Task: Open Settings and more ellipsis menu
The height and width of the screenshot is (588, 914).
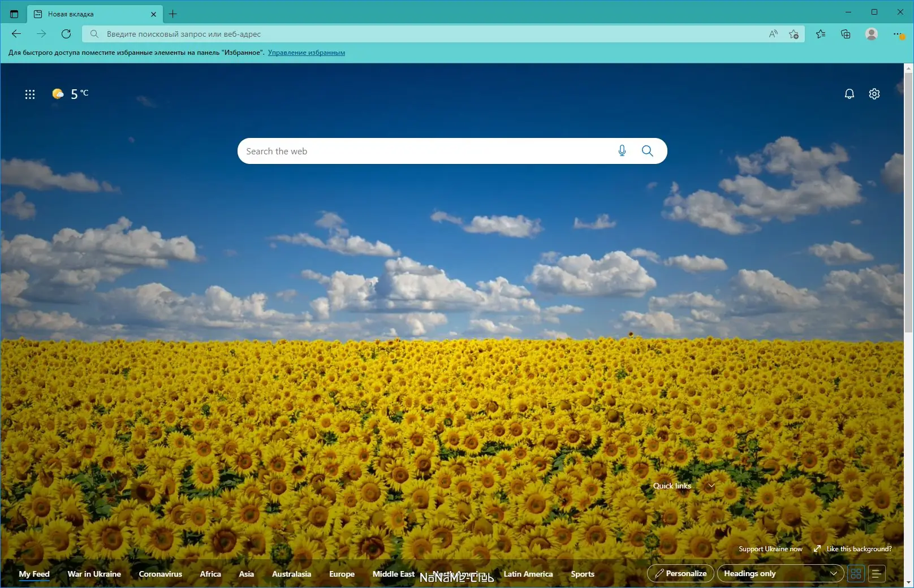Action: (898, 34)
